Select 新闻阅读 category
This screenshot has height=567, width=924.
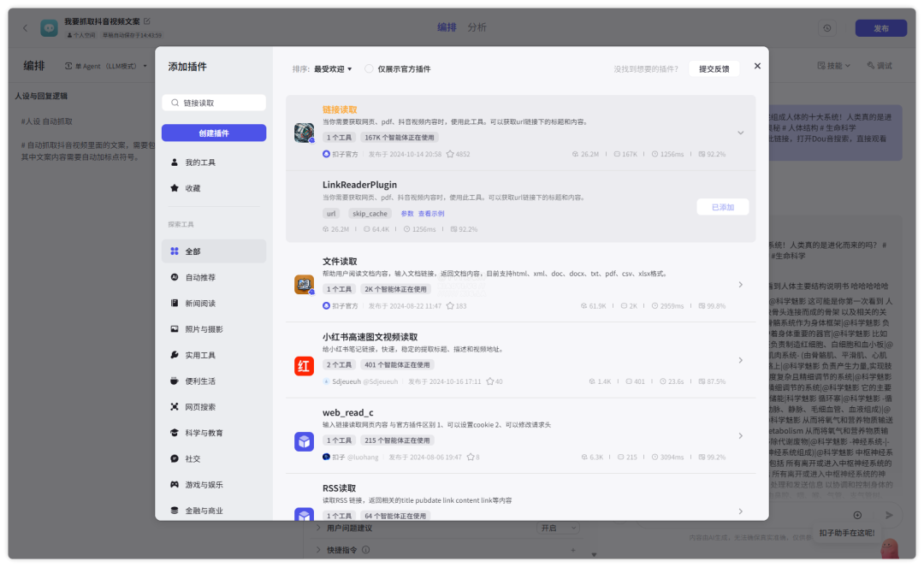(214, 304)
